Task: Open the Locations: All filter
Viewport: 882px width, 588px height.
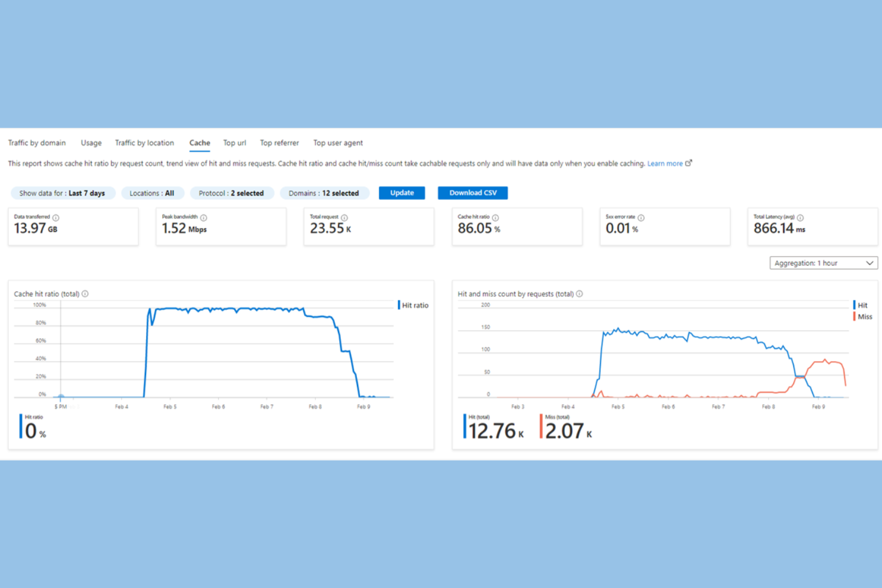Action: point(153,192)
